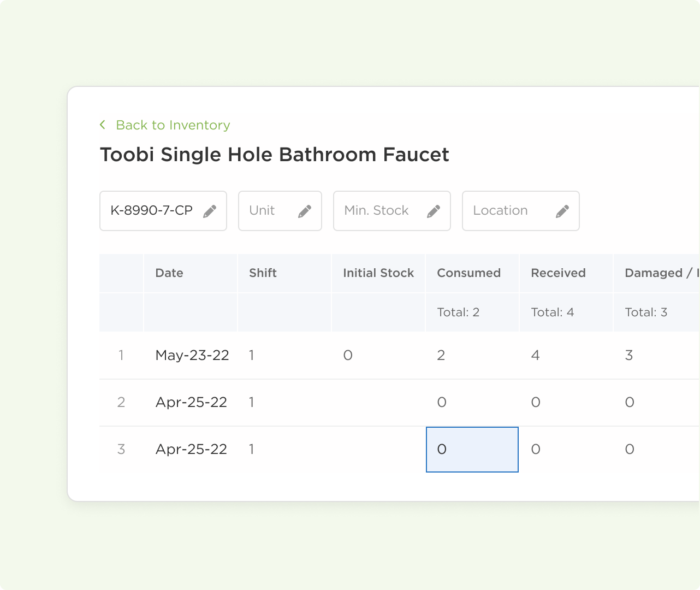Click the Consumed column header
This screenshot has height=590, width=700.
click(x=469, y=273)
